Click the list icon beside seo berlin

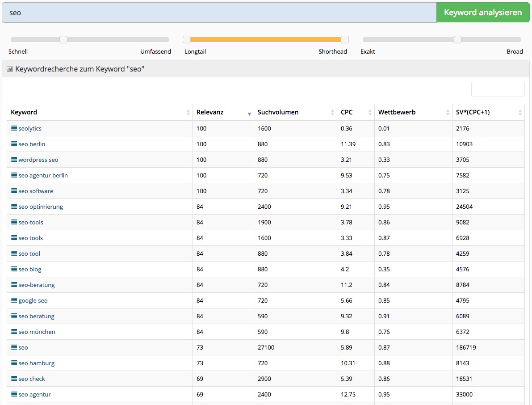13,144
